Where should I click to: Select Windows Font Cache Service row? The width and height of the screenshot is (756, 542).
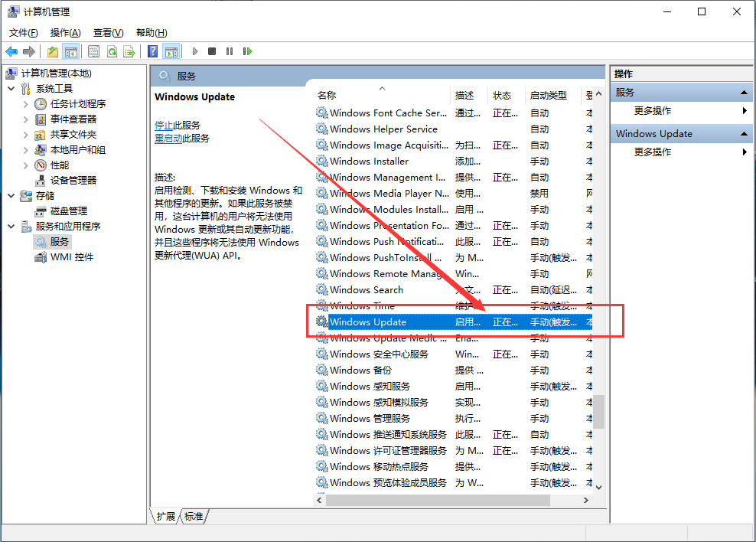coord(454,113)
